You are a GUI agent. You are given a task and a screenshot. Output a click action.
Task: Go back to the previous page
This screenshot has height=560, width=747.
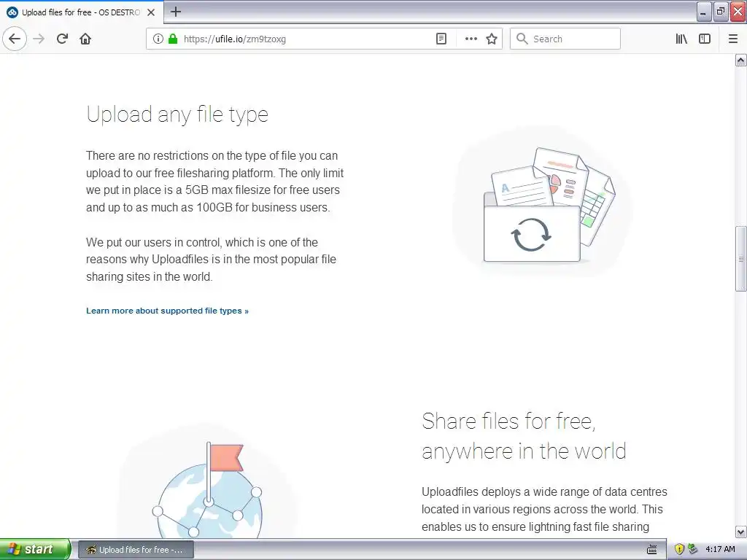[x=15, y=39]
